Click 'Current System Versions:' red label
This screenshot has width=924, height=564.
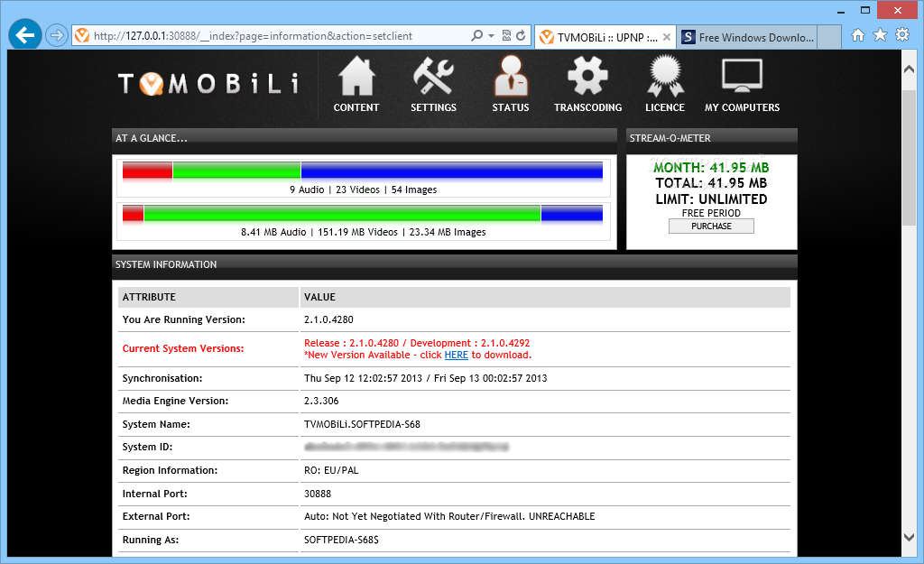click(183, 348)
